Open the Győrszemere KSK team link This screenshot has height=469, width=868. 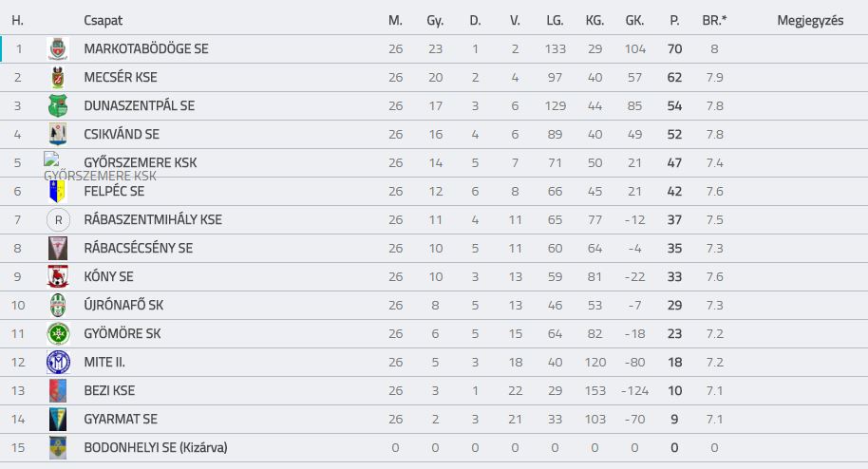coord(140,162)
